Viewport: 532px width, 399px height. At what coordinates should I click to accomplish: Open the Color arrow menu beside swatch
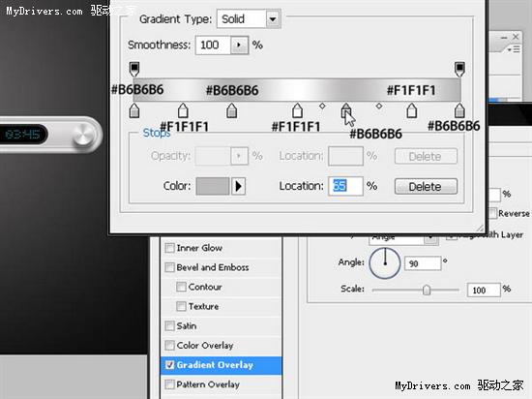pyautogui.click(x=238, y=186)
